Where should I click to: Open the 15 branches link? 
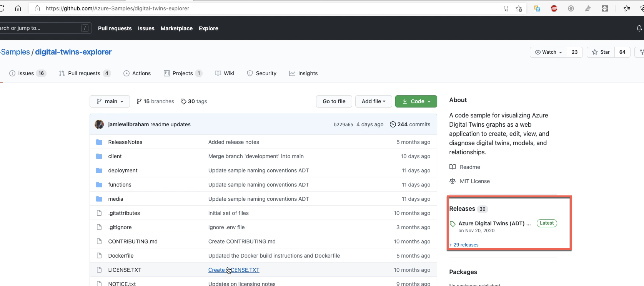155,101
